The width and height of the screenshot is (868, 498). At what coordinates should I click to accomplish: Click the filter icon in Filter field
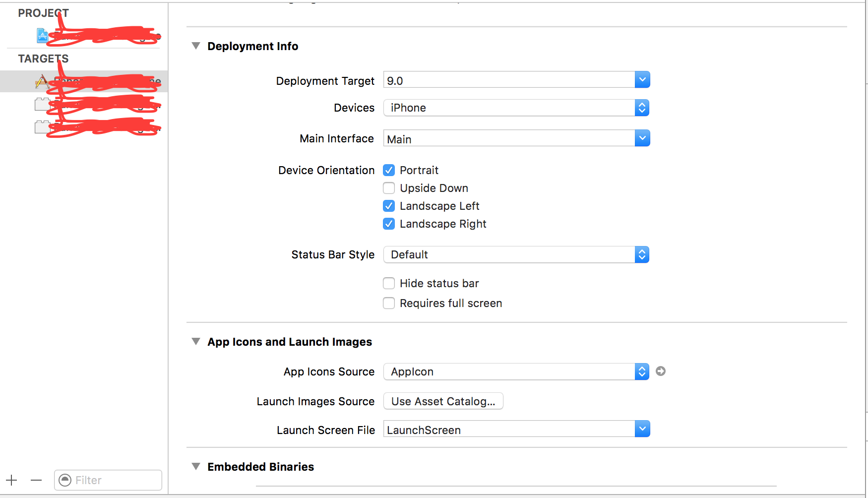(65, 480)
